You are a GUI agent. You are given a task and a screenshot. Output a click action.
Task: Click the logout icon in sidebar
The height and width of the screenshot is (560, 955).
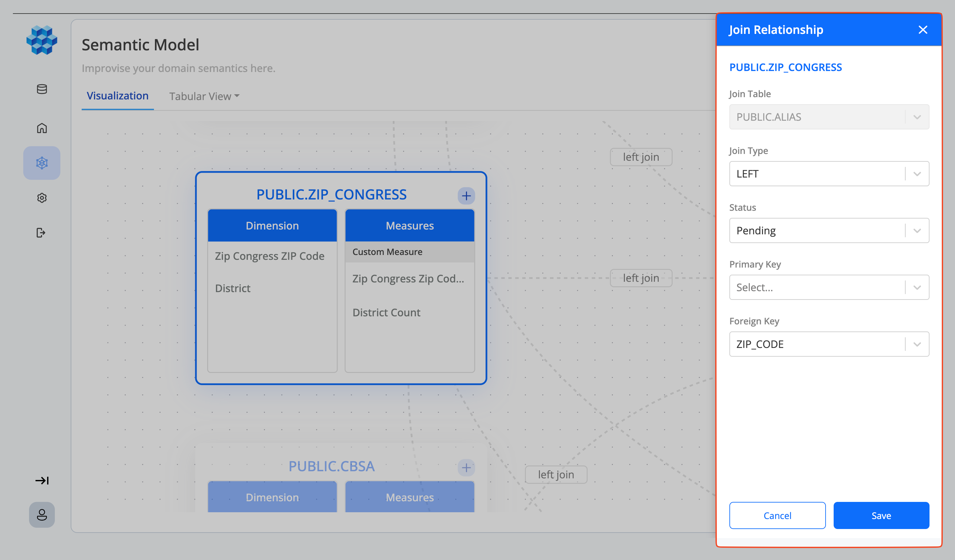pyautogui.click(x=41, y=232)
